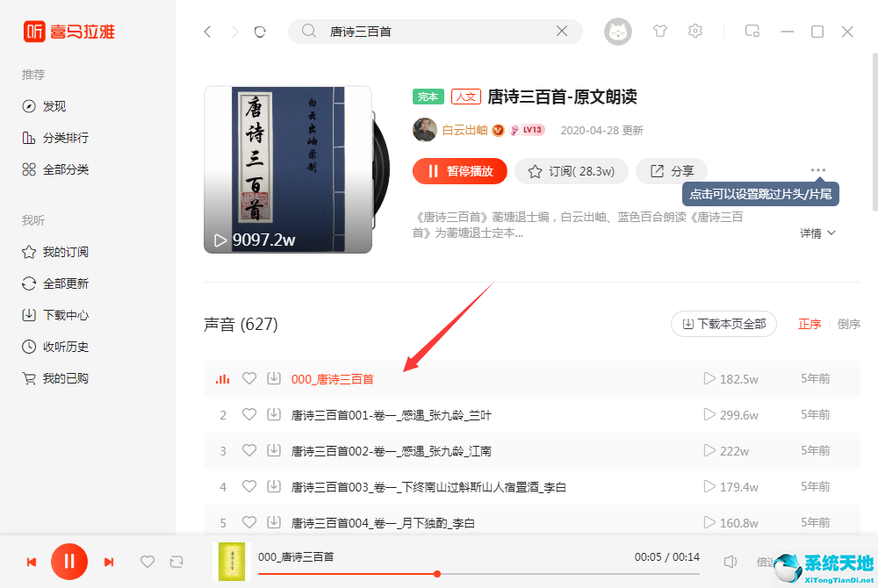Clear the search box text
Viewport: 878px width, 588px height.
tap(562, 32)
